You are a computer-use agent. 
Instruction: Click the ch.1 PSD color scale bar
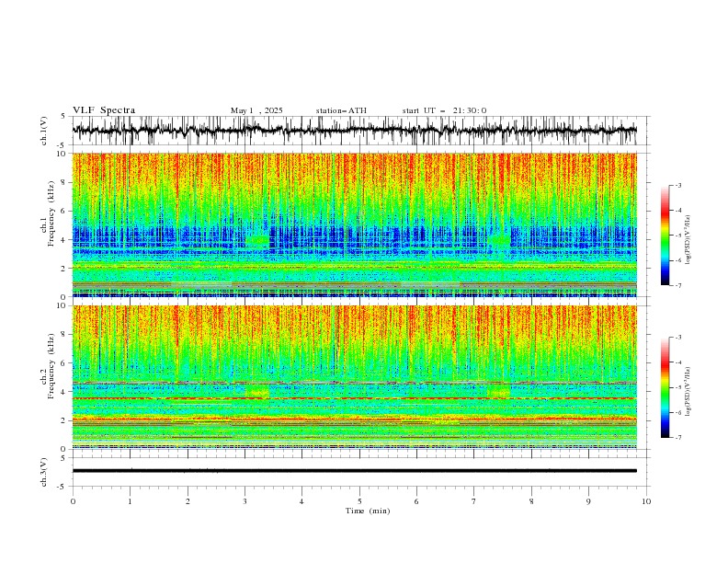[665, 236]
